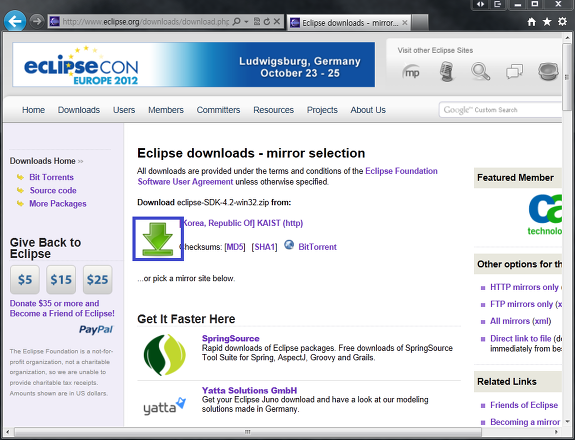Image resolution: width=575 pixels, height=440 pixels.
Task: Click the browser forward arrow button
Action: pyautogui.click(x=36, y=21)
